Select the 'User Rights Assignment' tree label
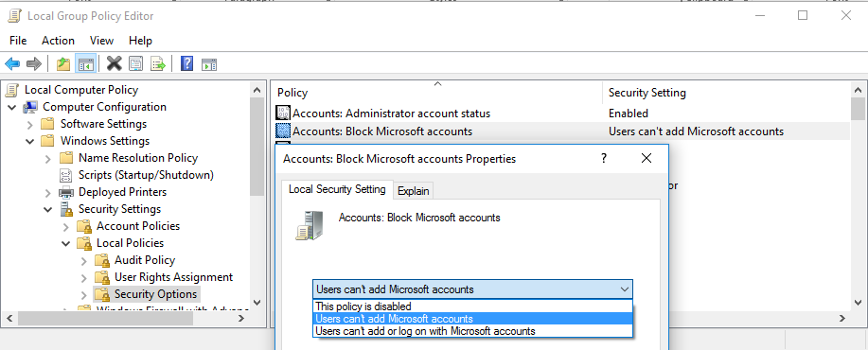 174,277
